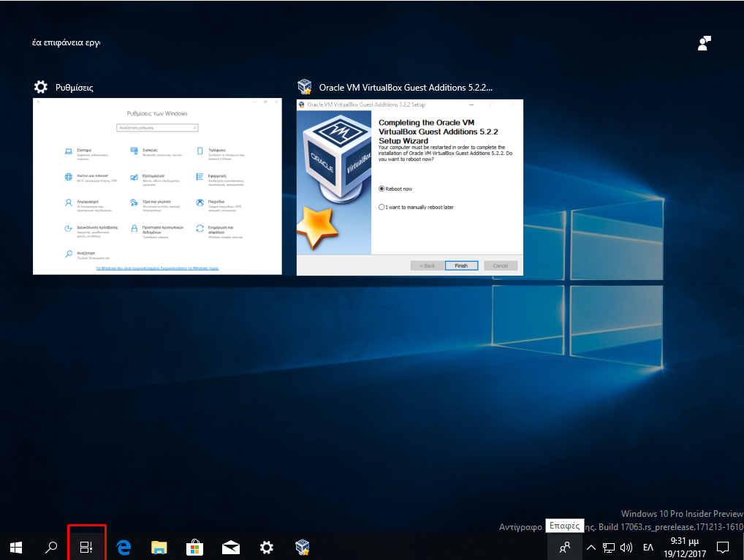The image size is (744, 560).
Task: Select the "Reboot now" radio button
Action: [x=382, y=189]
